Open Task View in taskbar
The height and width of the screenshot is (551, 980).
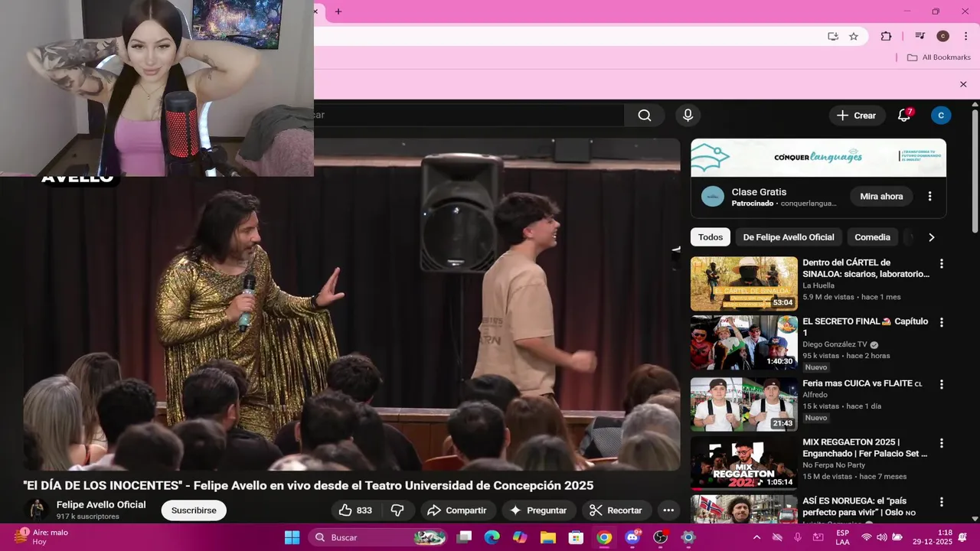464,537
